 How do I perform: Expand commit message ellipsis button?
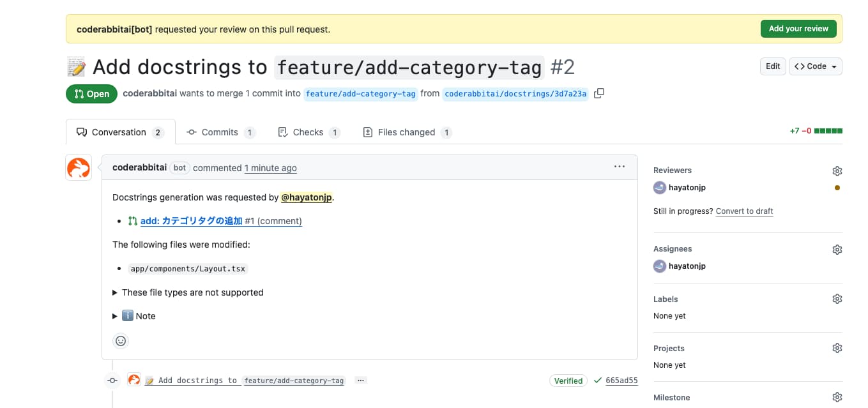tap(360, 381)
